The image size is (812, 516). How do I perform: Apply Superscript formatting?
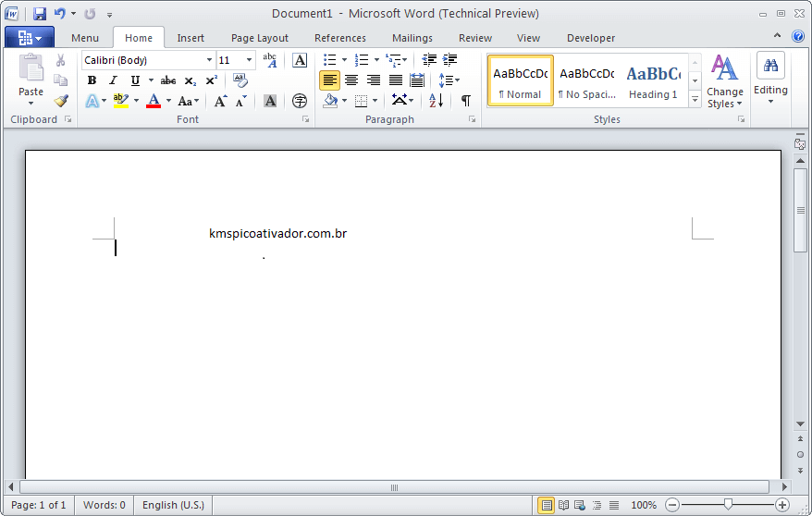coord(211,80)
